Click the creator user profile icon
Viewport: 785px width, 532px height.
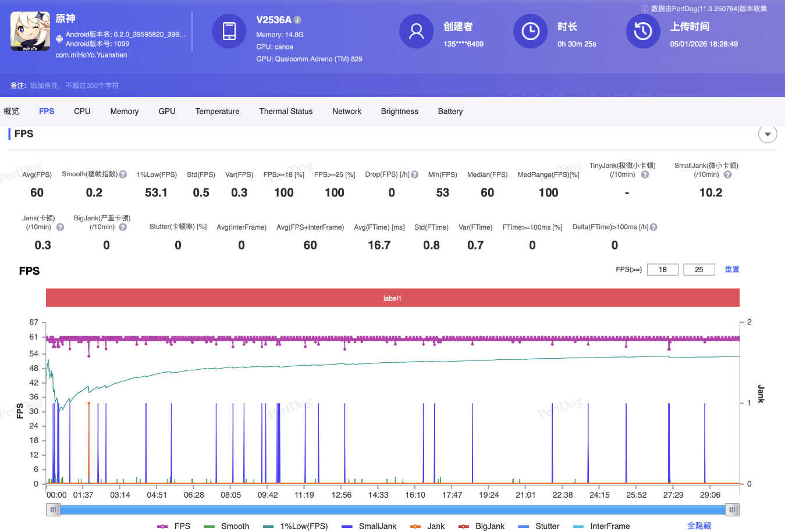tap(416, 31)
